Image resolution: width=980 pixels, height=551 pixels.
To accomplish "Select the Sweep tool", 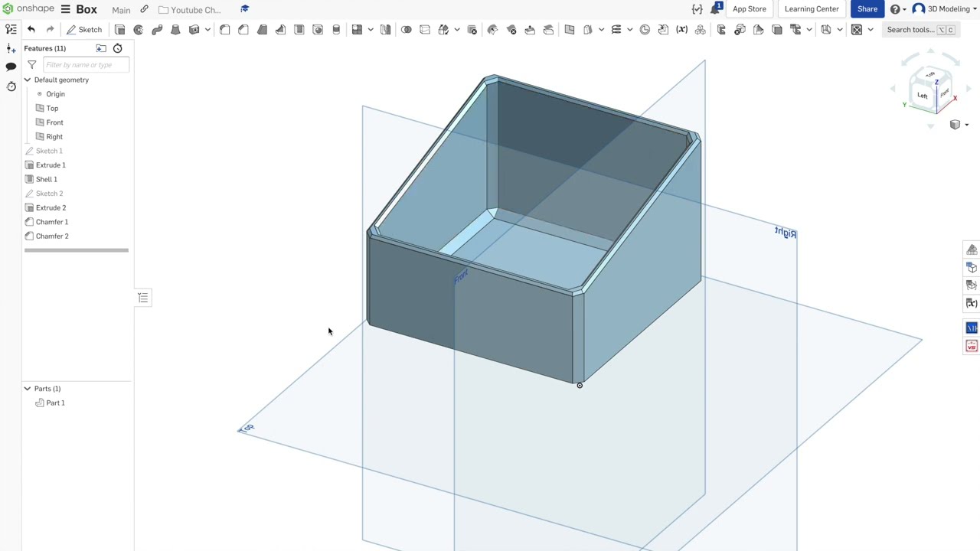I will [157, 30].
